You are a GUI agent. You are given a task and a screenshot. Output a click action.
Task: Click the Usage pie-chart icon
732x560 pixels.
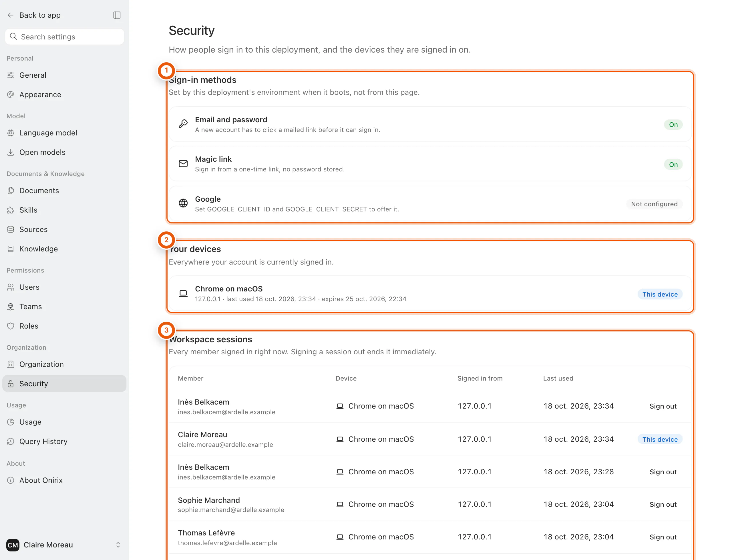point(11,422)
